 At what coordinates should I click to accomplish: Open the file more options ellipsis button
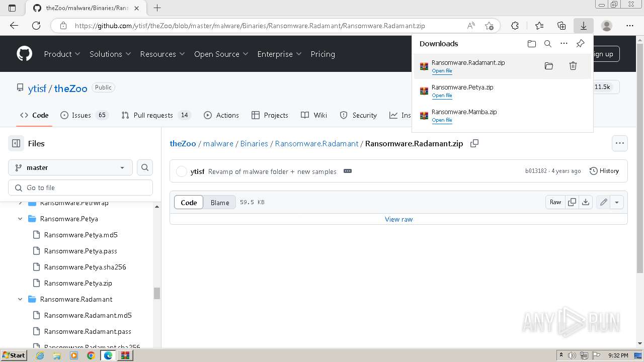620,143
